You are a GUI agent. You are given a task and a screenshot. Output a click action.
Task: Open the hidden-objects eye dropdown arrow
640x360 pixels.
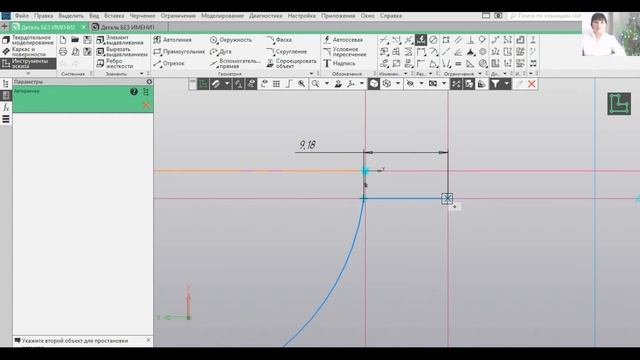[x=421, y=84]
